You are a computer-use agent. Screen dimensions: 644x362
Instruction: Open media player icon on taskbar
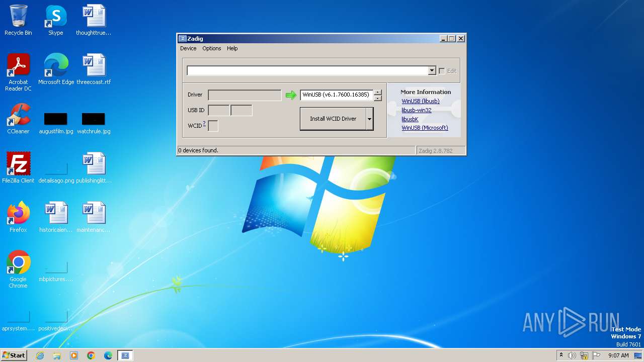(74, 355)
